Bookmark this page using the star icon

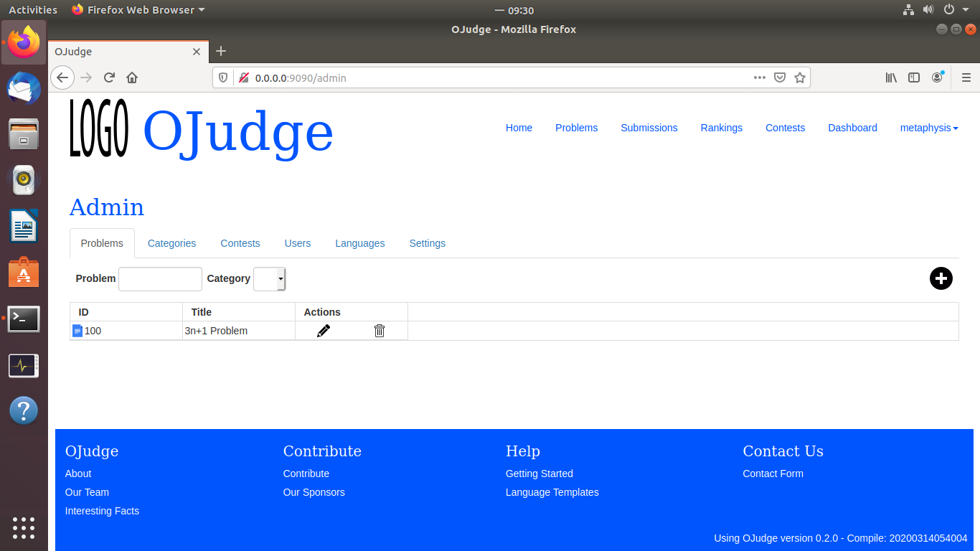tap(800, 77)
